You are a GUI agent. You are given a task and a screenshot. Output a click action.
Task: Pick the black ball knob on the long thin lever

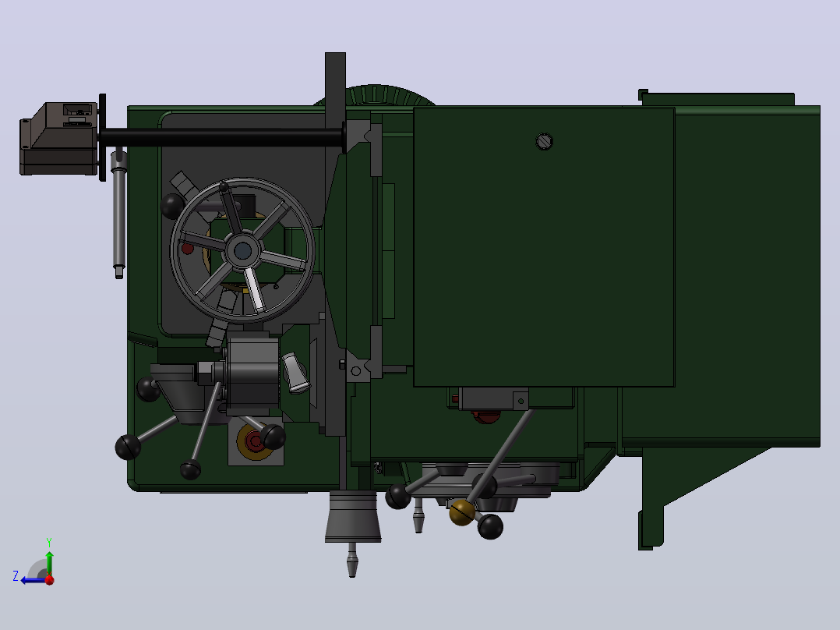coord(190,469)
